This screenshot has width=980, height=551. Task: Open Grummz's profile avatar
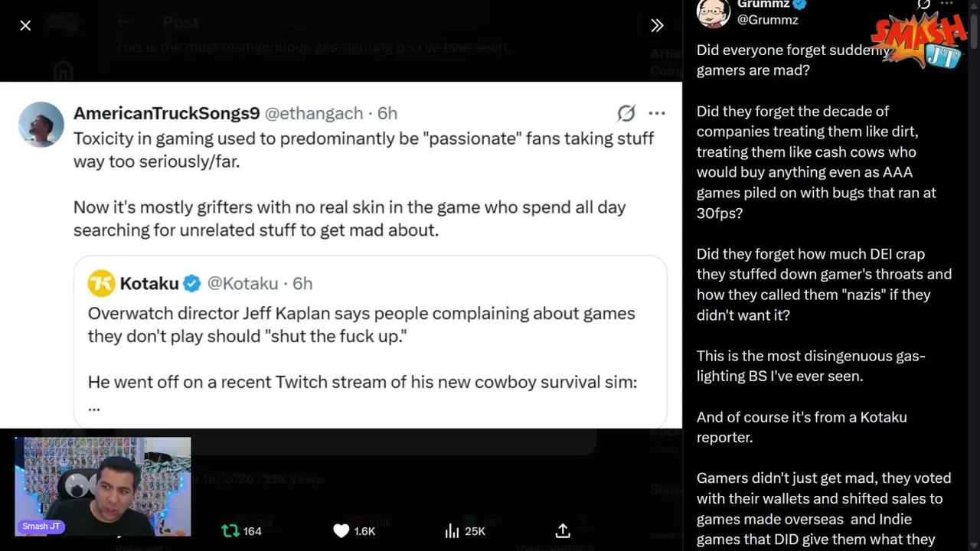(713, 12)
